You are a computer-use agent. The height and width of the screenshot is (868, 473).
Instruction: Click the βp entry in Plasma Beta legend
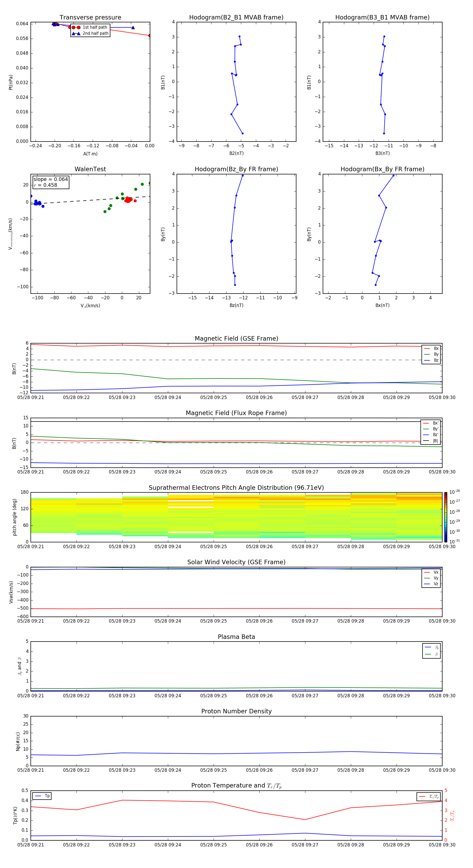[x=432, y=647]
